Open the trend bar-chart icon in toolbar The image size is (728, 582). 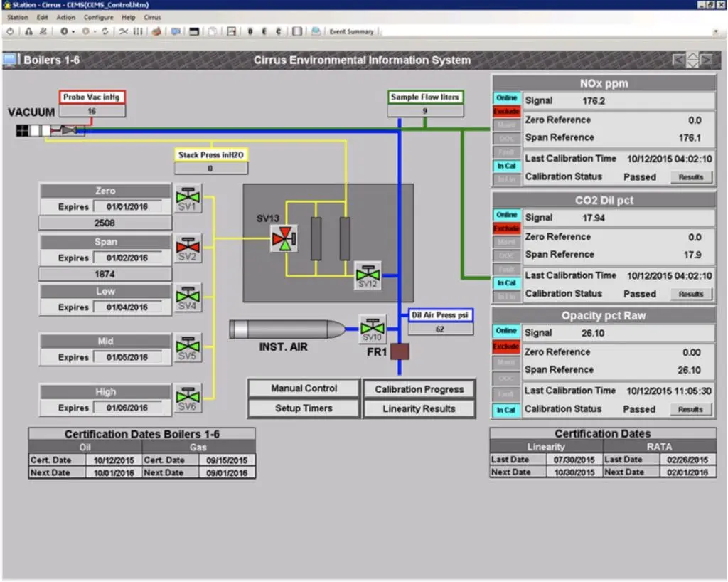(x=136, y=31)
